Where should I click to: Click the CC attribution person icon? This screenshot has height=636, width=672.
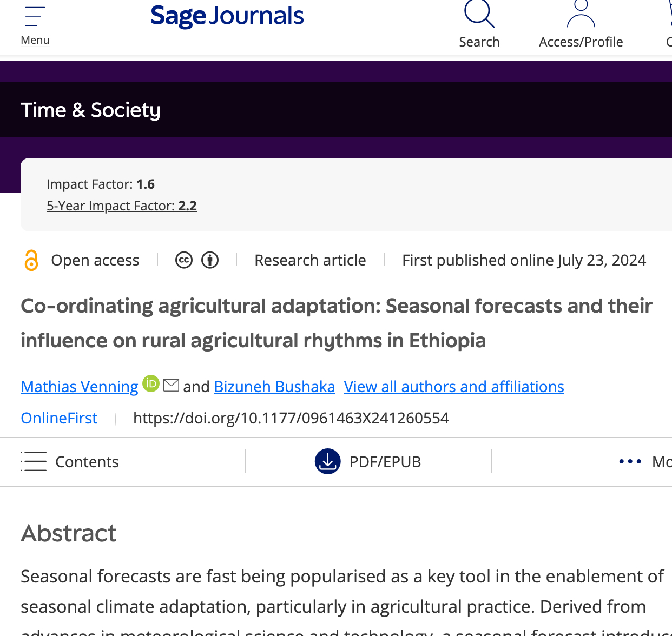(x=210, y=260)
